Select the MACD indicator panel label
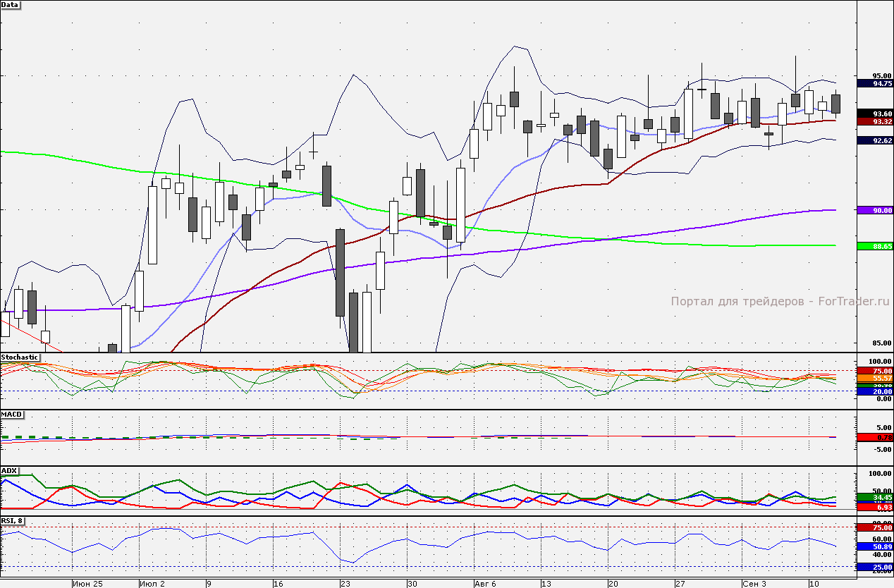This screenshot has width=894, height=588. 12,414
